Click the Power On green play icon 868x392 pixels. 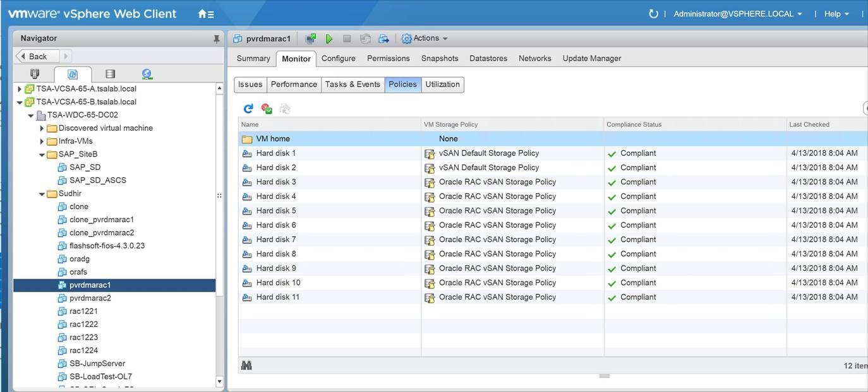point(329,39)
